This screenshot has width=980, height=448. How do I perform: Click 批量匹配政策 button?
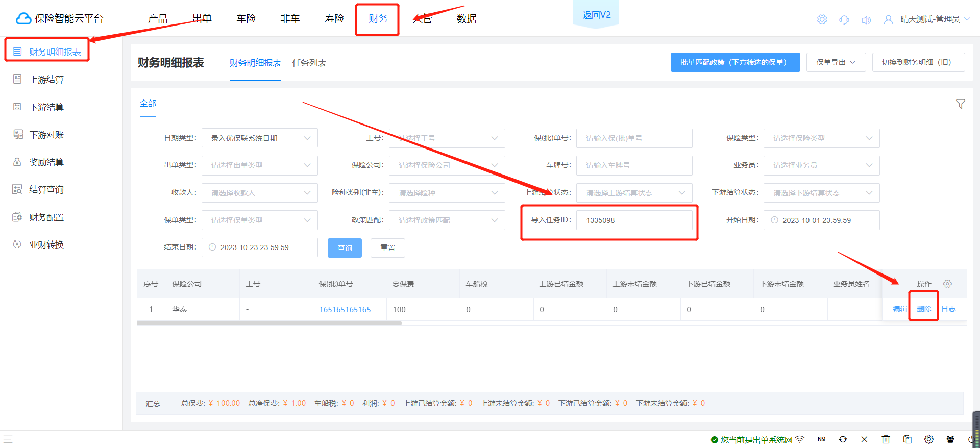coord(735,62)
